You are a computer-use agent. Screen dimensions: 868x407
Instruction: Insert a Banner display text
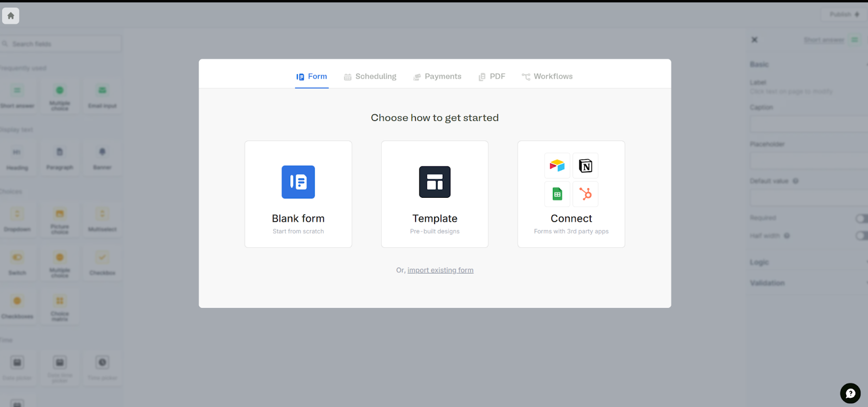coord(102,158)
